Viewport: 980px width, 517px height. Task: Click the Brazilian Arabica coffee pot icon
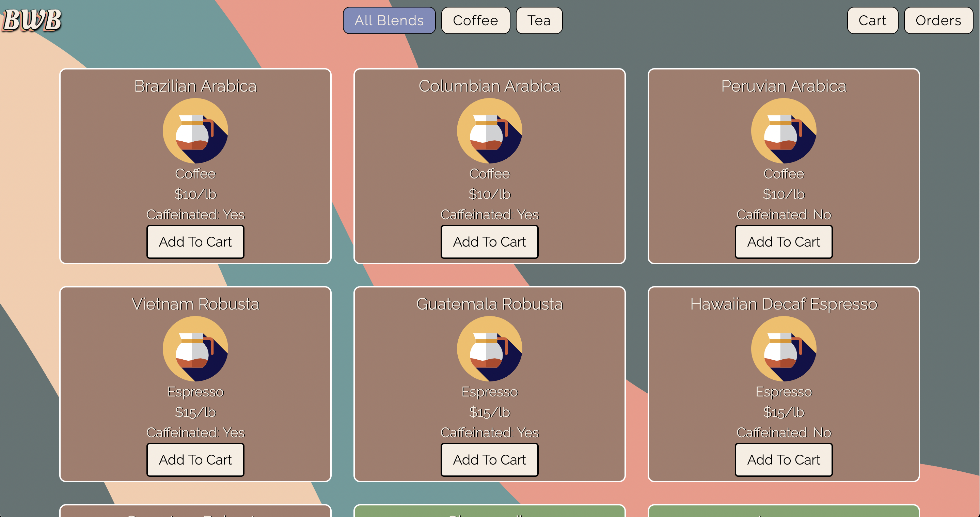click(195, 131)
